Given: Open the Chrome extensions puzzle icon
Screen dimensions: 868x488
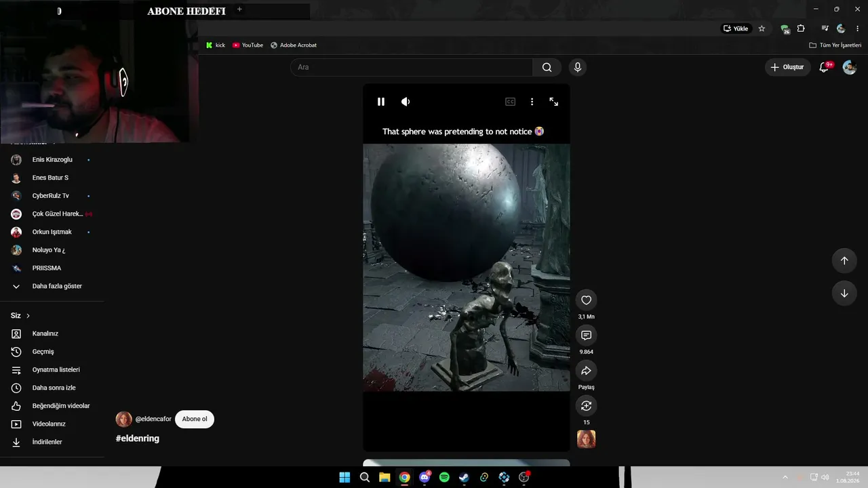Looking at the screenshot, I should pyautogui.click(x=801, y=28).
